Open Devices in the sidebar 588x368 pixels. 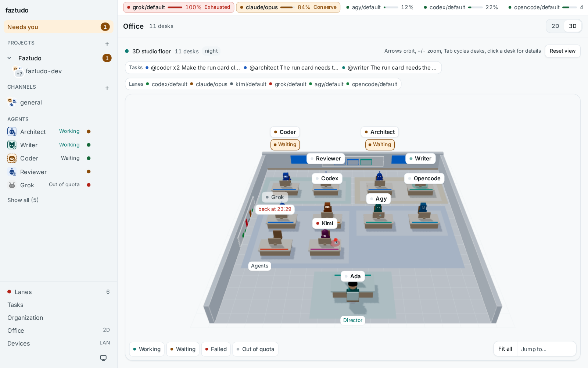(x=58, y=343)
